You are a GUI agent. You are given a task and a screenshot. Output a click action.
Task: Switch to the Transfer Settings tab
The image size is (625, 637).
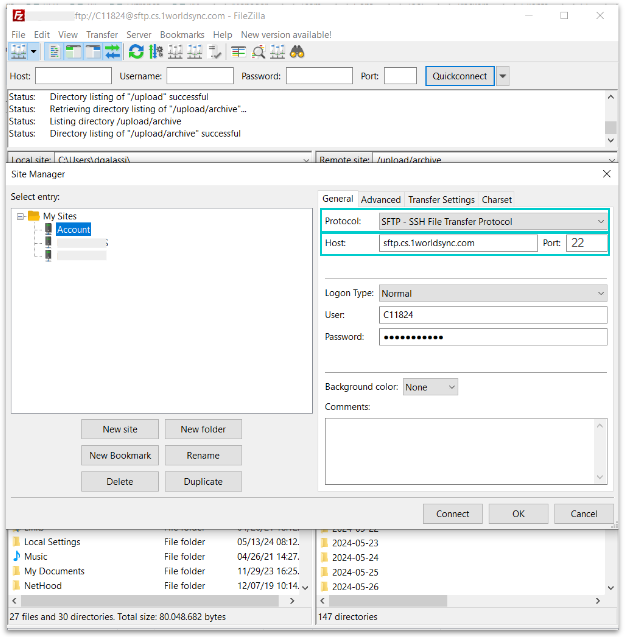click(x=441, y=200)
